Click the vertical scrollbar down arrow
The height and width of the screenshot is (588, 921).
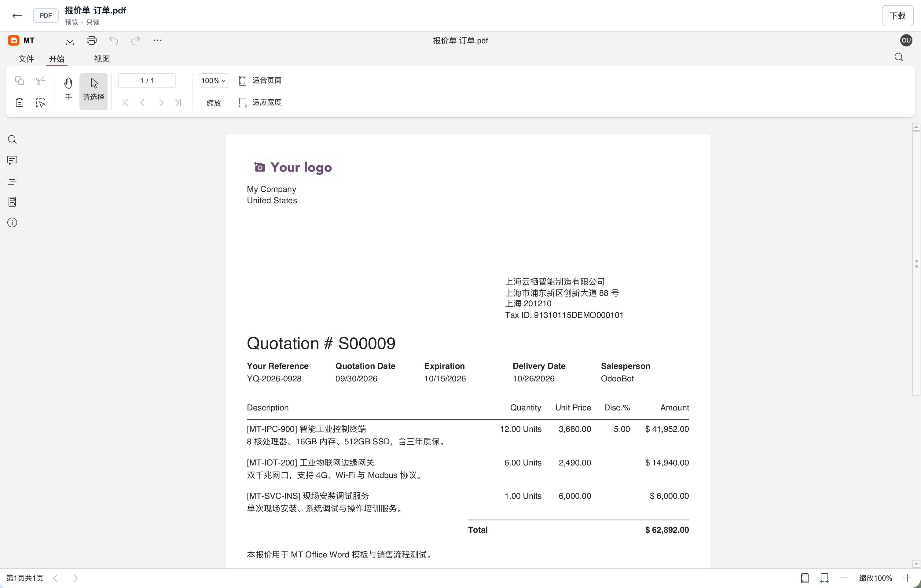click(x=916, y=564)
